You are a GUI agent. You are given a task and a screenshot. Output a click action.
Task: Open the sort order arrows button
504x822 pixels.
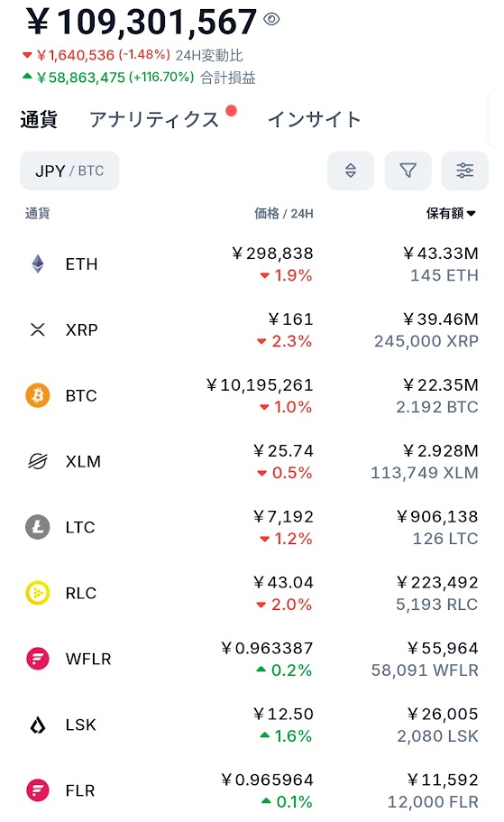[x=351, y=171]
